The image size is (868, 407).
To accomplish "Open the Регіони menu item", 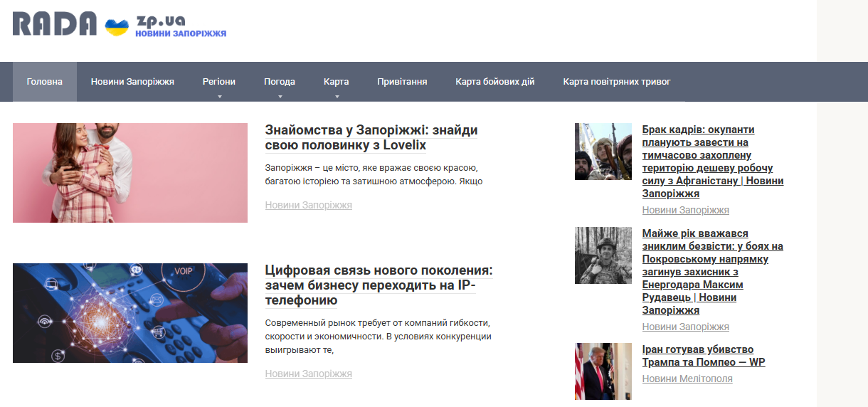I will coord(219,82).
